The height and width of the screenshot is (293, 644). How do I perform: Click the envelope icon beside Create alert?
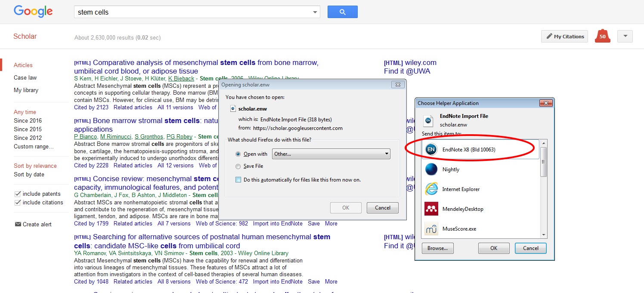click(x=18, y=224)
